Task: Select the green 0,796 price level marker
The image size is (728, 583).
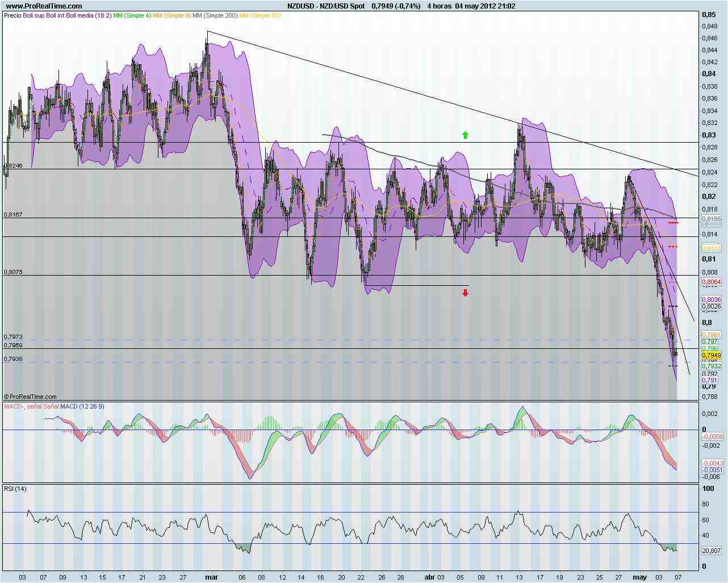Action: coord(710,348)
